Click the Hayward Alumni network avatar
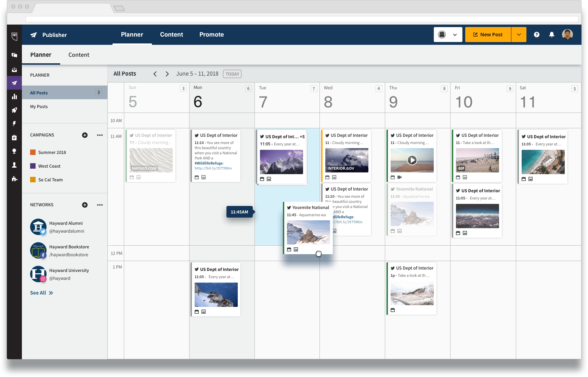Screen dimensions: 588x377 pos(38,227)
